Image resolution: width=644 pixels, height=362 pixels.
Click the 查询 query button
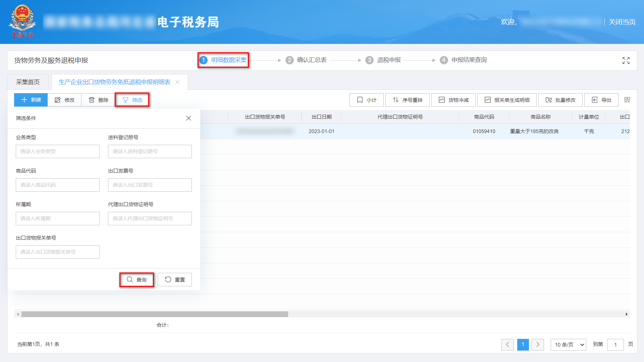137,279
